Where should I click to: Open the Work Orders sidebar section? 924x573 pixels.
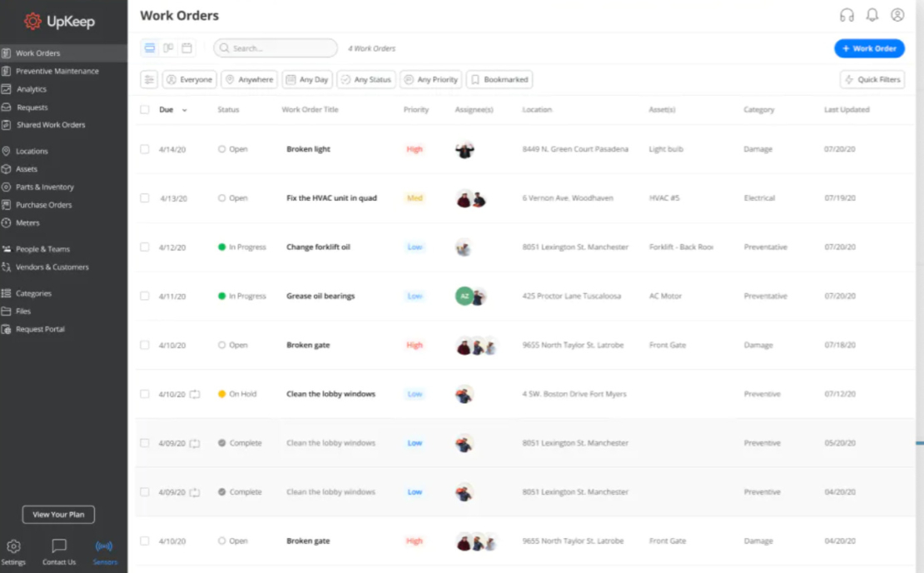39,52
